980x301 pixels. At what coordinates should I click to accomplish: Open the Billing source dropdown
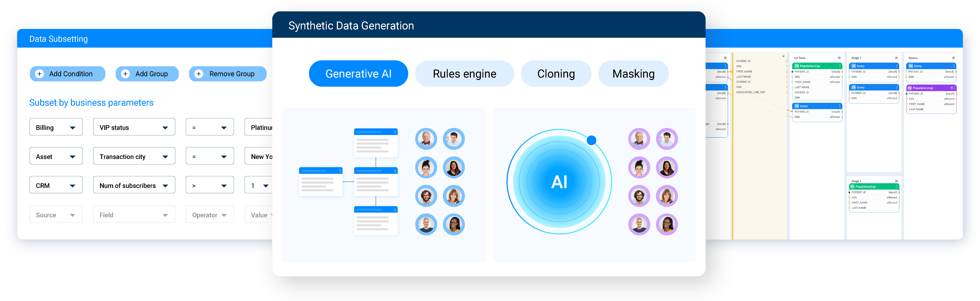[56, 127]
